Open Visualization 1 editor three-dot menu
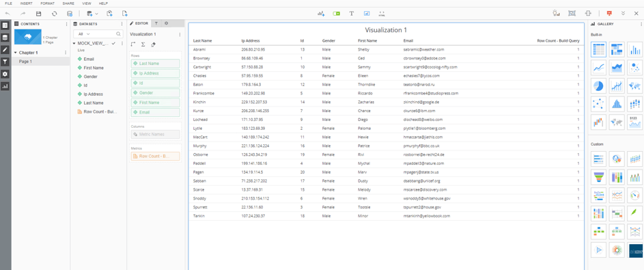644x270 pixels. pos(180,35)
